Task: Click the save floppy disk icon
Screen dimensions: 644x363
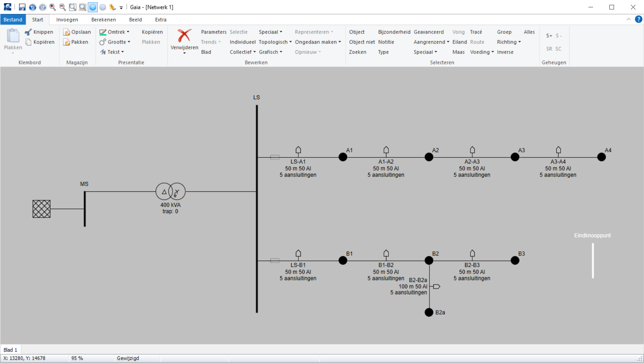Action: point(22,7)
